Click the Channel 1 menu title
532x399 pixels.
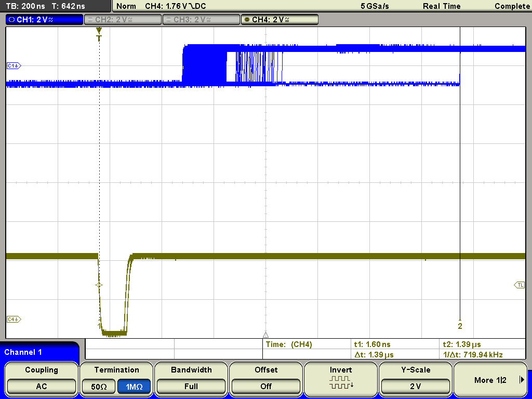(x=23, y=352)
